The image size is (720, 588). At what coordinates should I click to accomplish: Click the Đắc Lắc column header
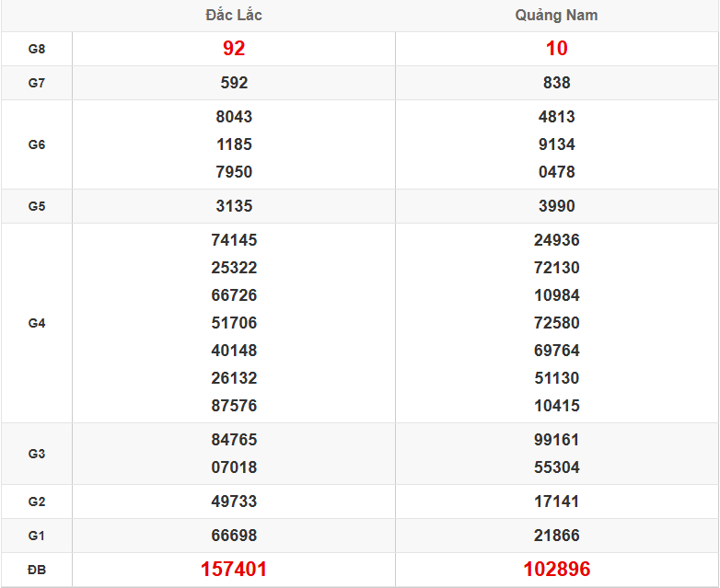point(234,16)
